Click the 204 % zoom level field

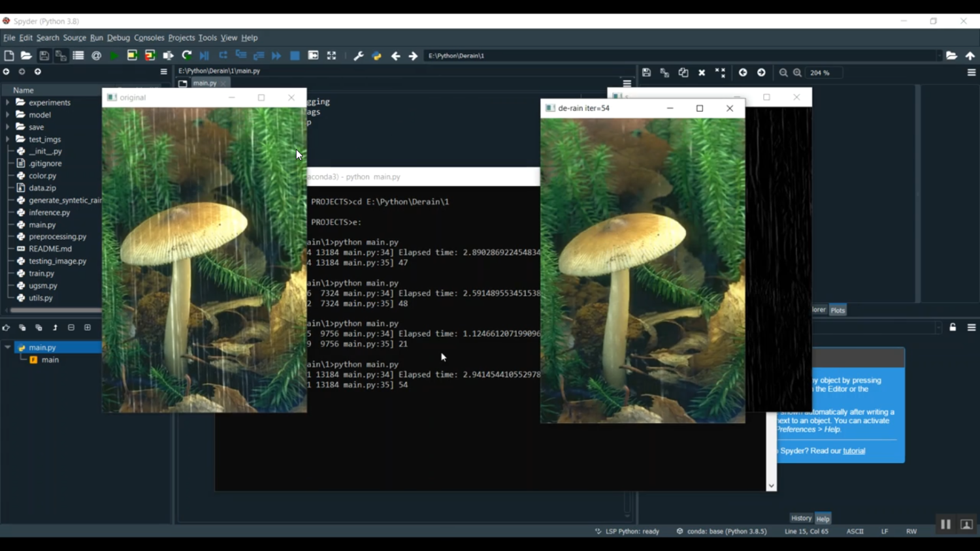pos(824,73)
